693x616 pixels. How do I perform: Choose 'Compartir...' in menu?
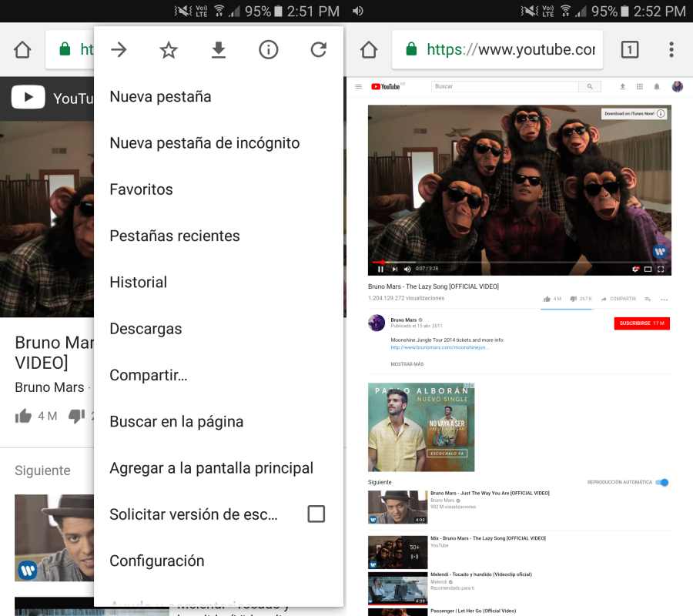(219, 375)
